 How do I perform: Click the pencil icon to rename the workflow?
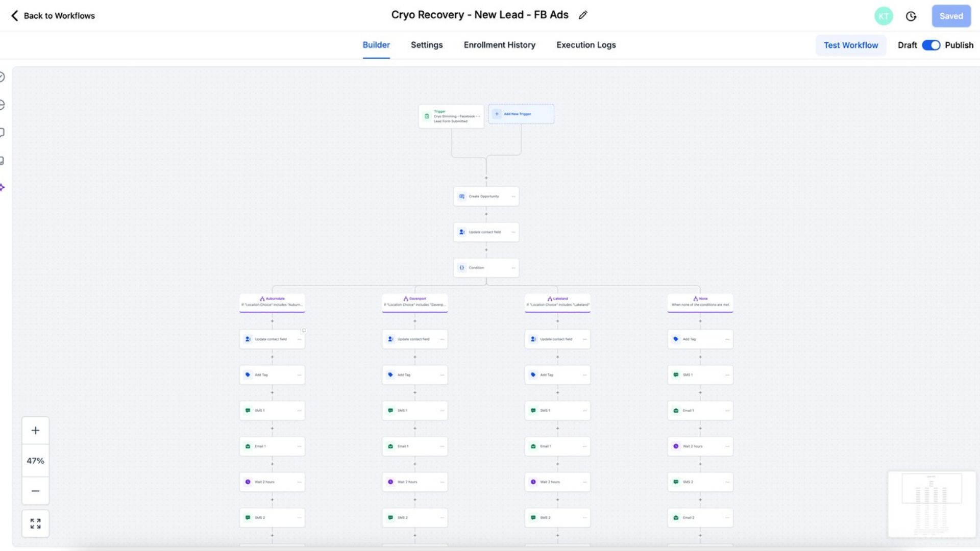tap(583, 15)
